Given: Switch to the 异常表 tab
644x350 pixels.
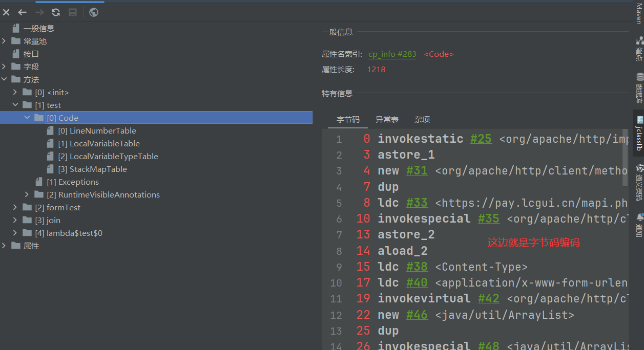Looking at the screenshot, I should tap(387, 119).
